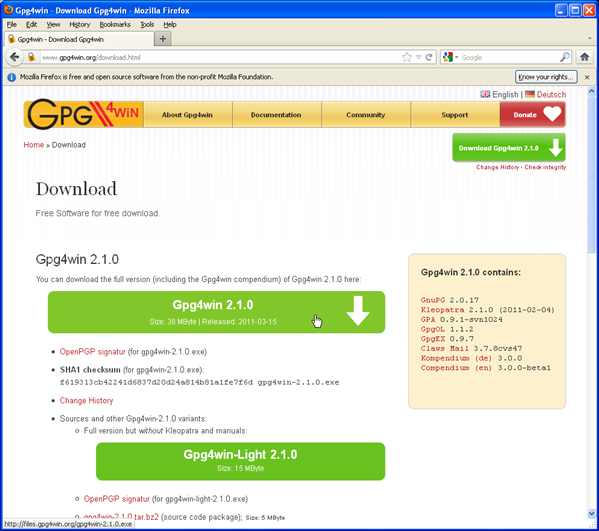599x531 pixels.
Task: Open the File menu
Action: pos(12,24)
